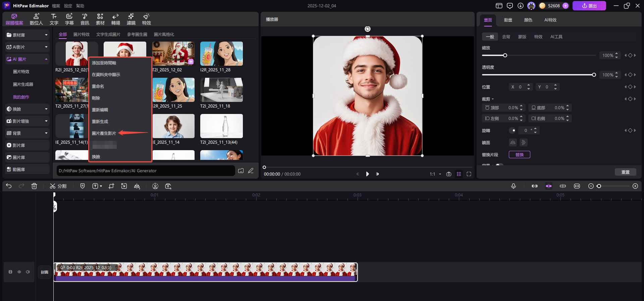The height and width of the screenshot is (301, 644).
Task: Open the 轉場 transitions panel
Action: (x=115, y=19)
